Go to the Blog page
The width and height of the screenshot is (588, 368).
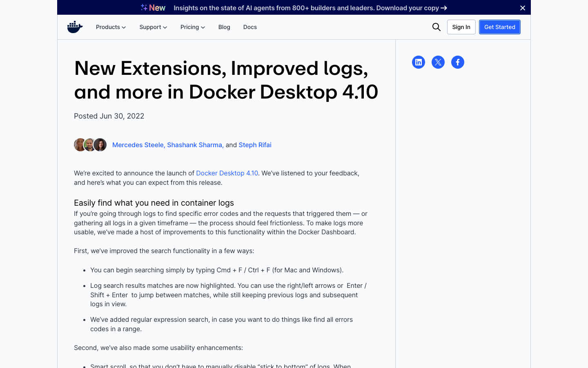coord(224,27)
